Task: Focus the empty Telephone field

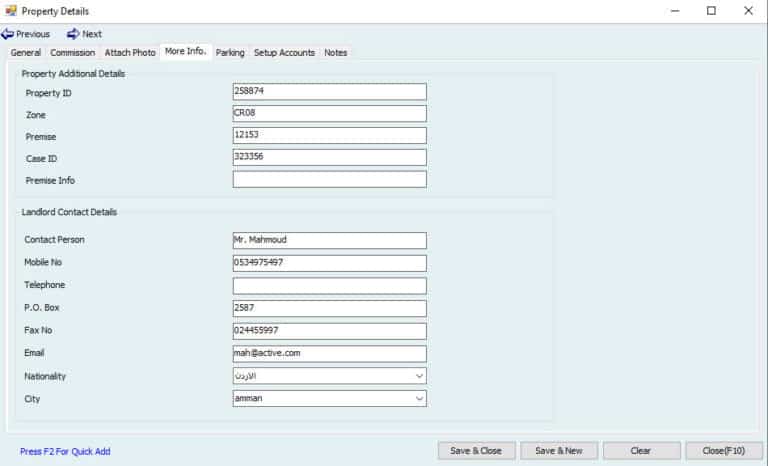Action: click(x=329, y=286)
